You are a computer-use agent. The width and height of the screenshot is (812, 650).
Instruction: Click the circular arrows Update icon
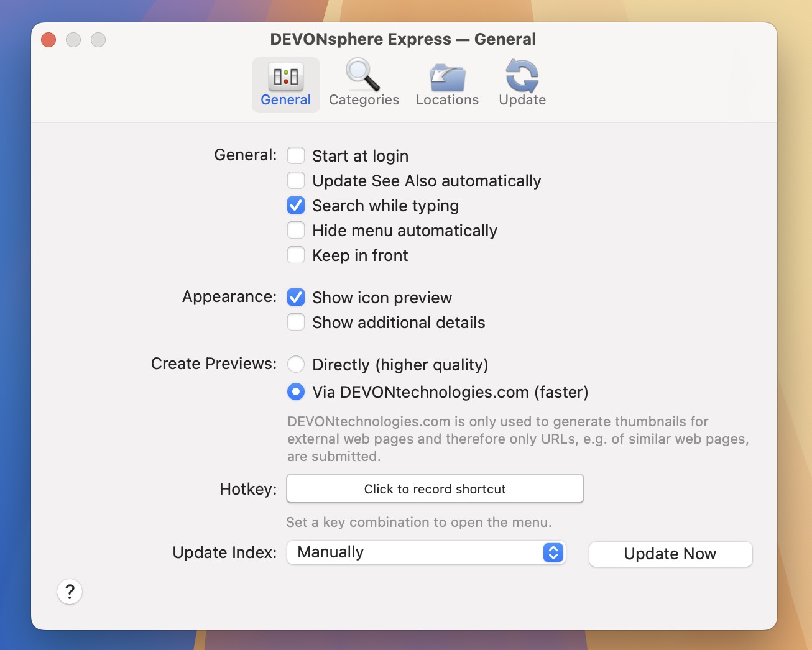[522, 75]
